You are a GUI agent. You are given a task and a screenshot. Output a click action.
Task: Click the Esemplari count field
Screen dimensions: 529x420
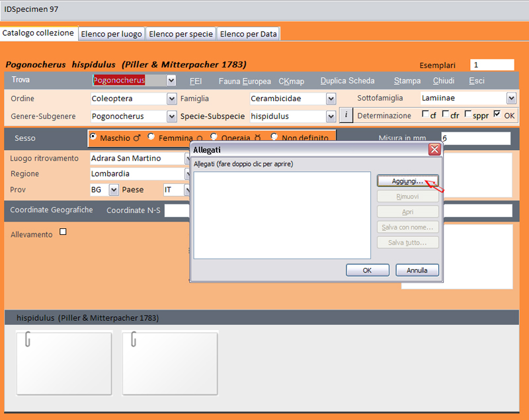(x=491, y=65)
